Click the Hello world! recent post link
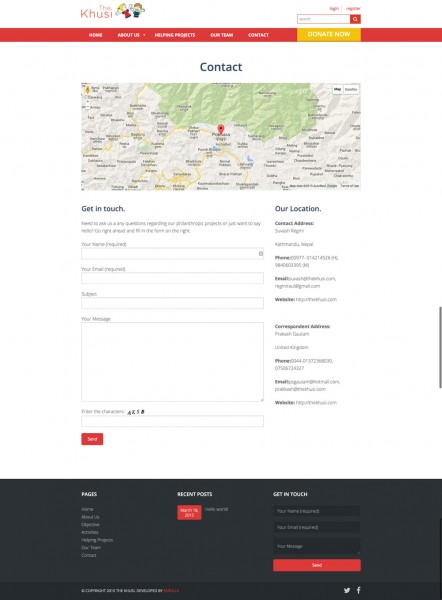The height and width of the screenshot is (600, 442). 217,509
